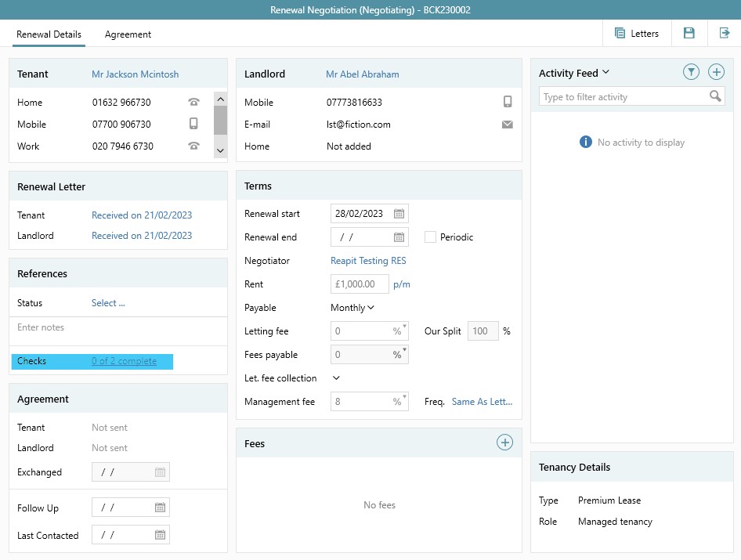Click the save disk icon
This screenshot has height=560, width=741.
689,33
